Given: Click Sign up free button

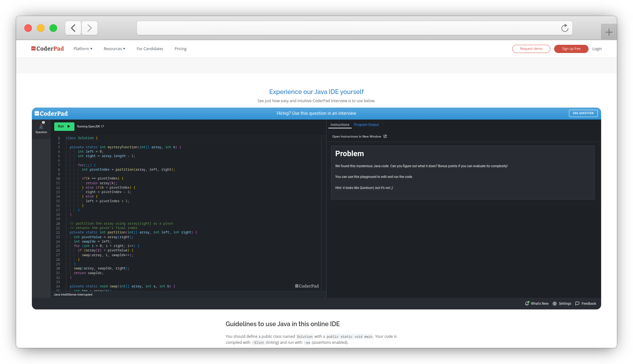Looking at the screenshot, I should 571,48.
